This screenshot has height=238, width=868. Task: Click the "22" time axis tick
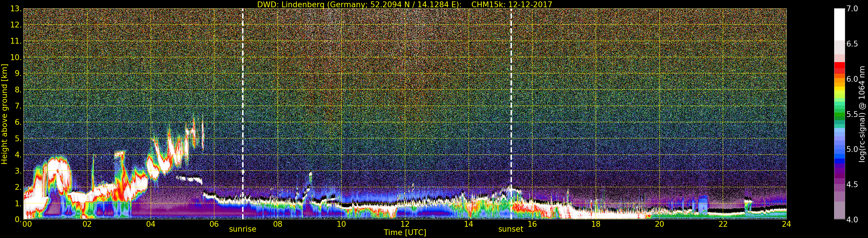coord(723,224)
